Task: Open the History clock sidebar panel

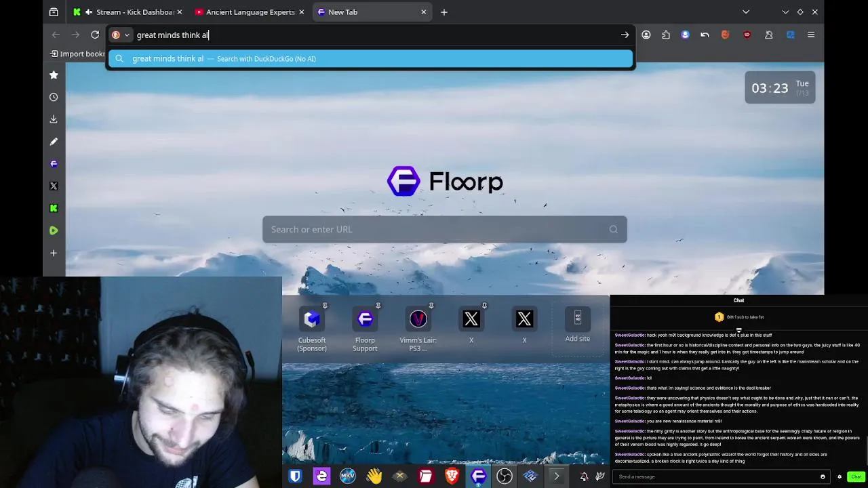Action: 54,97
